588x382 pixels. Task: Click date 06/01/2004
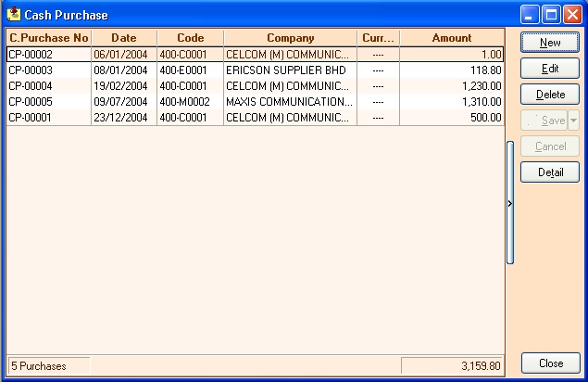[120, 55]
